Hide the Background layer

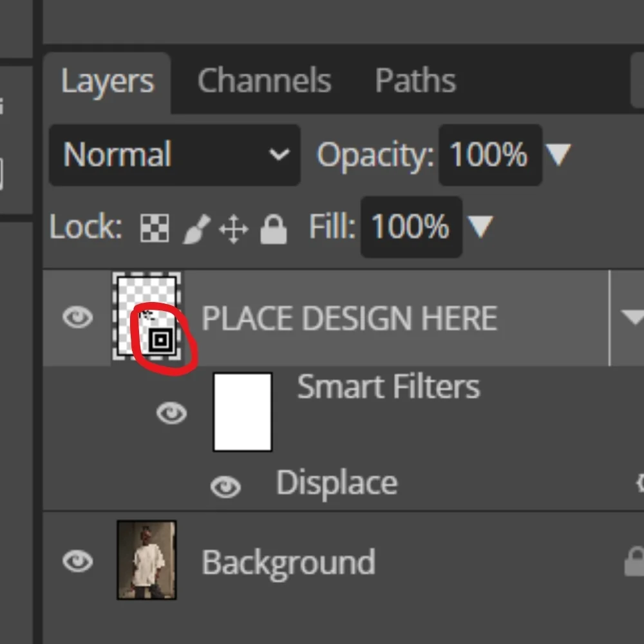click(x=78, y=562)
